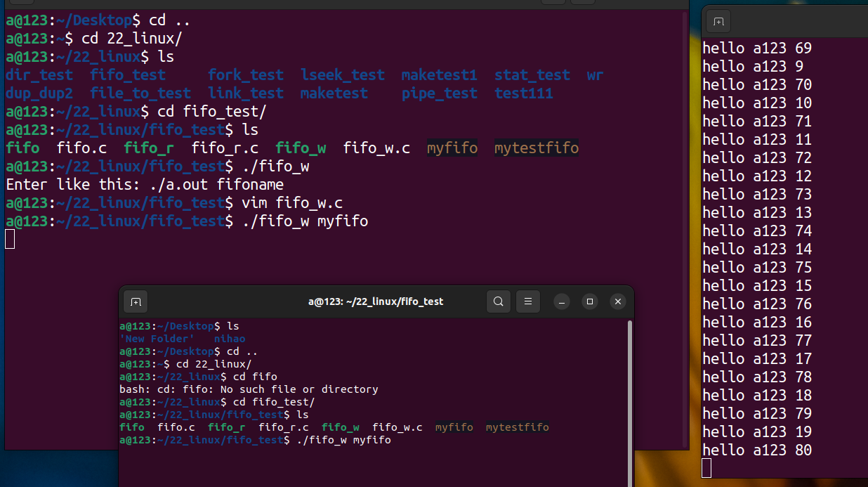Click 'bash: cd: fifo: No such file or directory'
Image resolution: width=868 pixels, height=487 pixels.
[x=249, y=389]
